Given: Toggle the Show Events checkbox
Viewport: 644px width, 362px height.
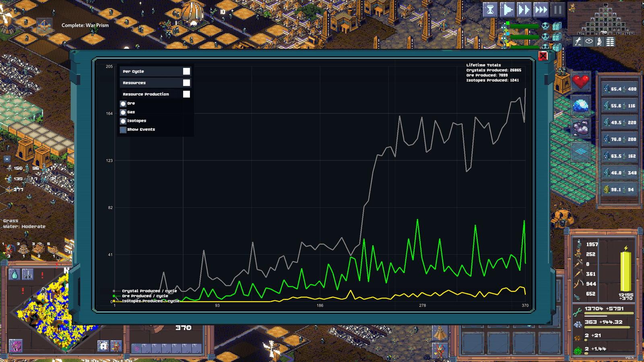Looking at the screenshot, I should tap(123, 130).
